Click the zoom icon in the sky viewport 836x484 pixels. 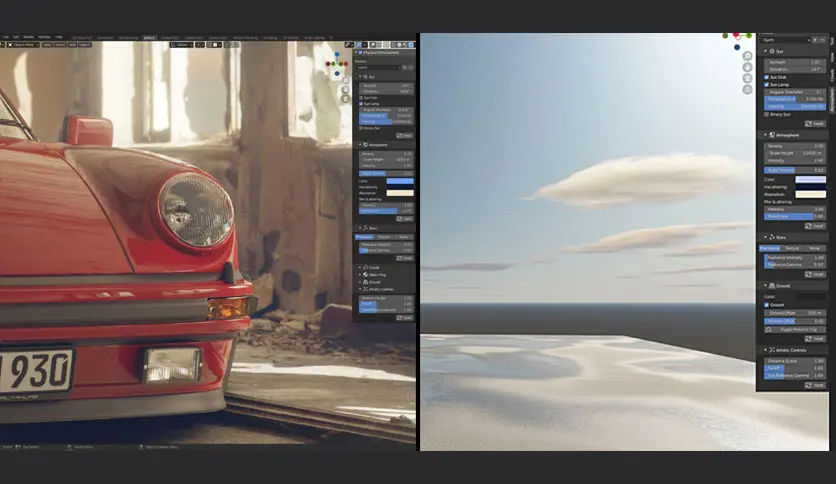tap(747, 56)
